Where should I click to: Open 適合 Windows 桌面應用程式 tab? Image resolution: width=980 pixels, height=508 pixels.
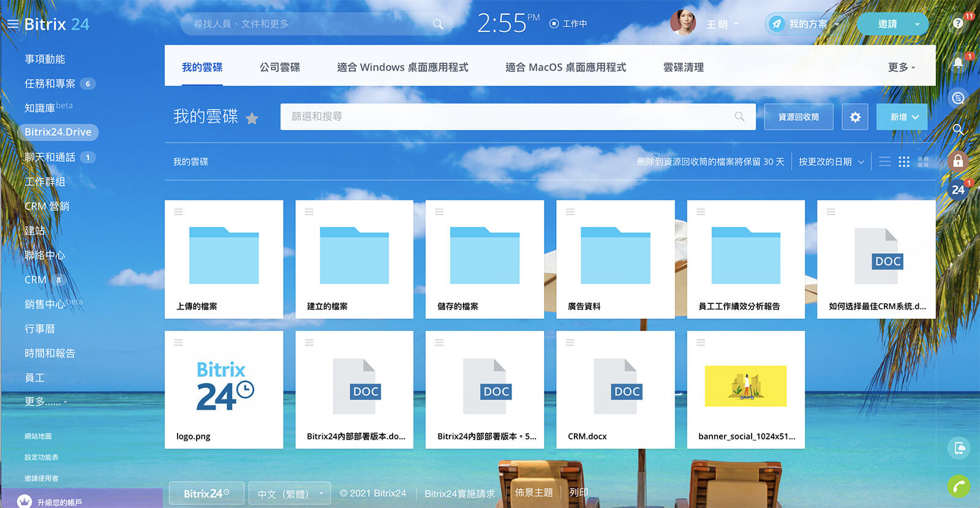(x=402, y=67)
